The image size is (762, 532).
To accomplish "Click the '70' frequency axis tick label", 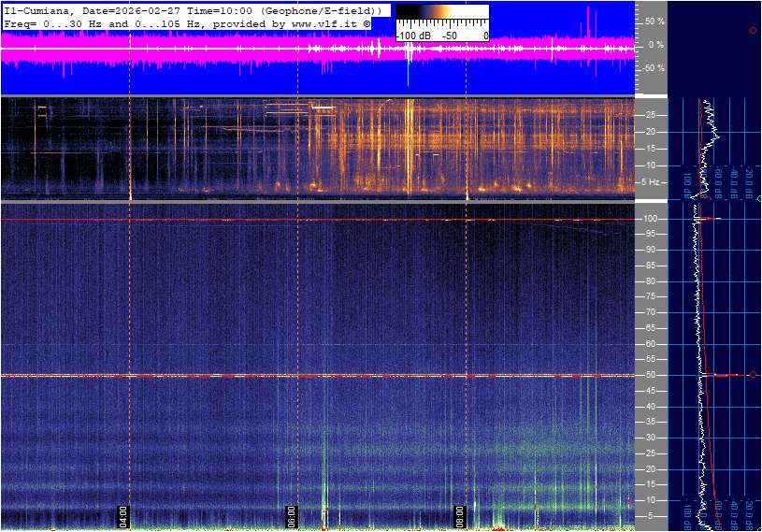I will pos(650,312).
